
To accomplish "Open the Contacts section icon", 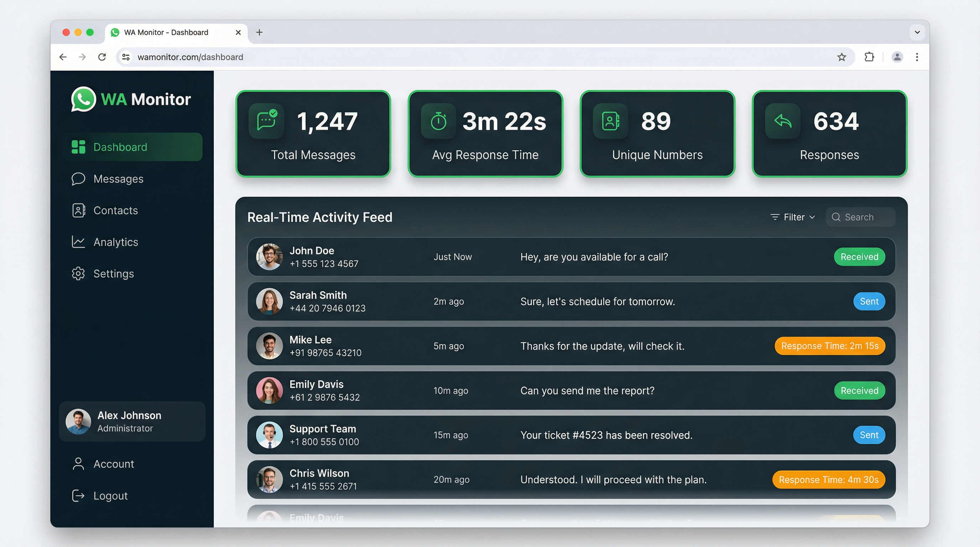I will point(78,210).
